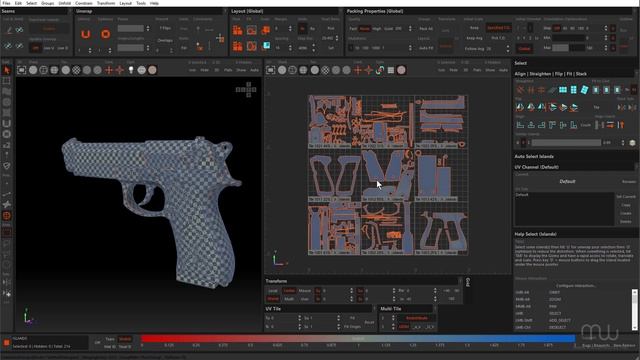
Task: Click Configure Interaction link
Action: coord(576,286)
